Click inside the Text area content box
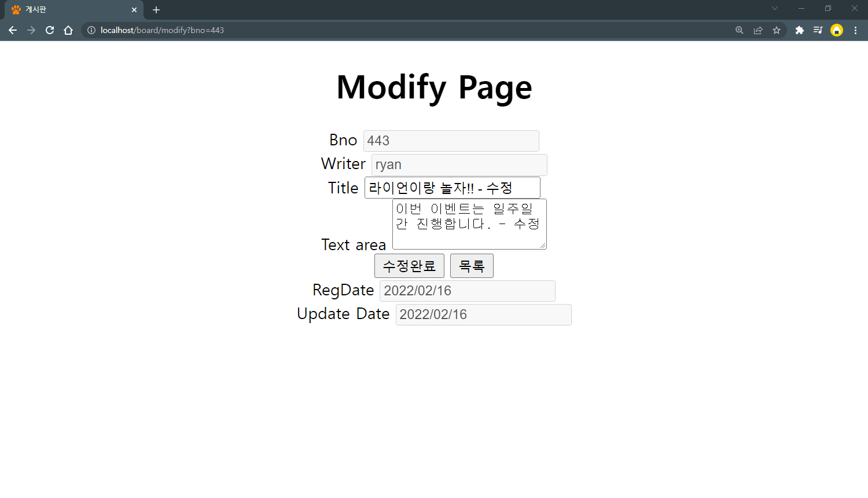 469,224
